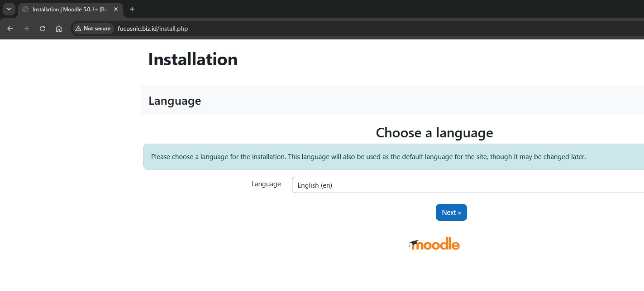Click the browser Home icon
Viewport: 644px width, 291px height.
point(59,29)
